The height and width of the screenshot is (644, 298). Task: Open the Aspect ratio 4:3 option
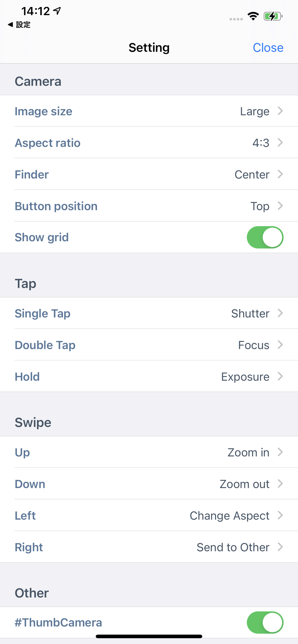pyautogui.click(x=149, y=142)
